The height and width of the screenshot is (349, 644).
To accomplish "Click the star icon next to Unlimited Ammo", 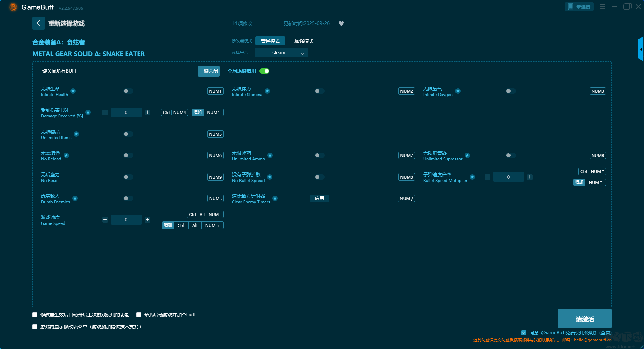I will coord(270,155).
